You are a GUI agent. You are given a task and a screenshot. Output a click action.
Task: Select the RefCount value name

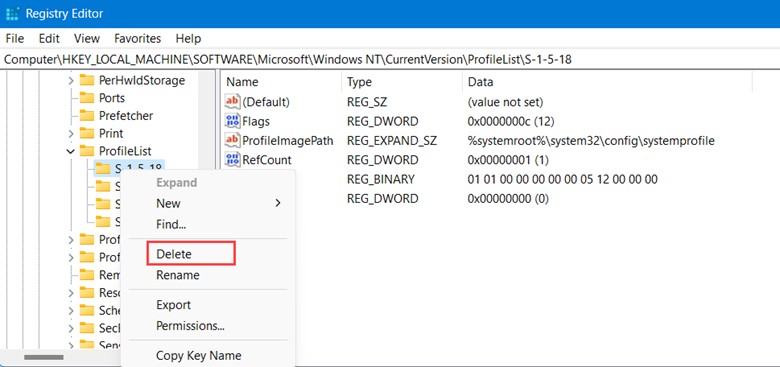click(267, 160)
